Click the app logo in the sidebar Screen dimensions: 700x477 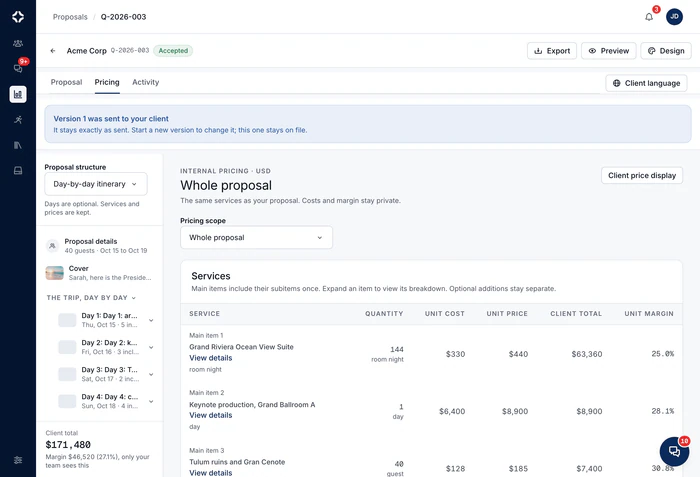click(x=18, y=17)
